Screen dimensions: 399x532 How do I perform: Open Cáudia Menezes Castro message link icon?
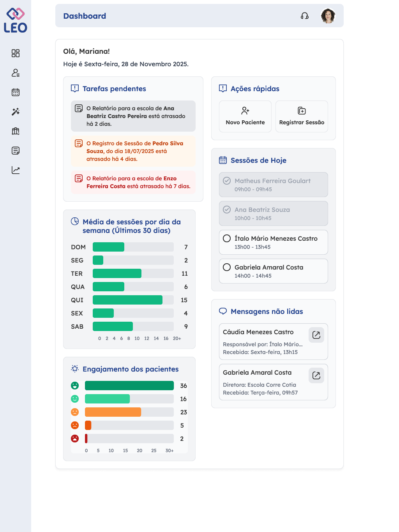point(316,335)
